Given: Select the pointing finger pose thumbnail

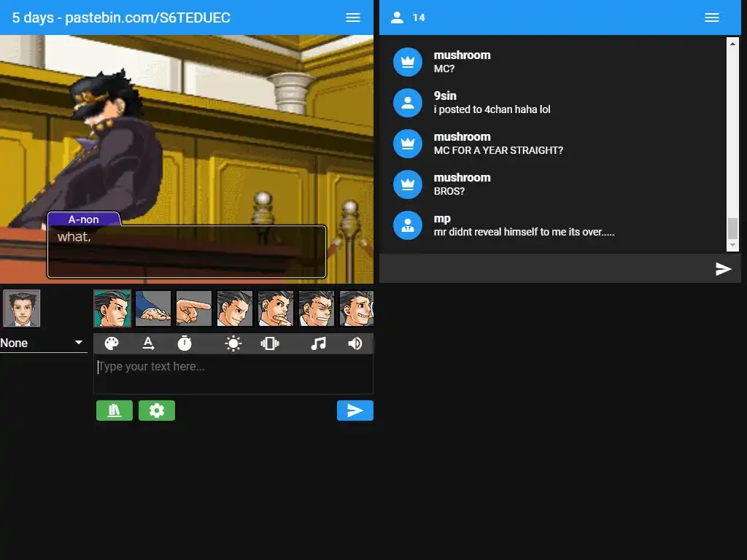Looking at the screenshot, I should 194,308.
